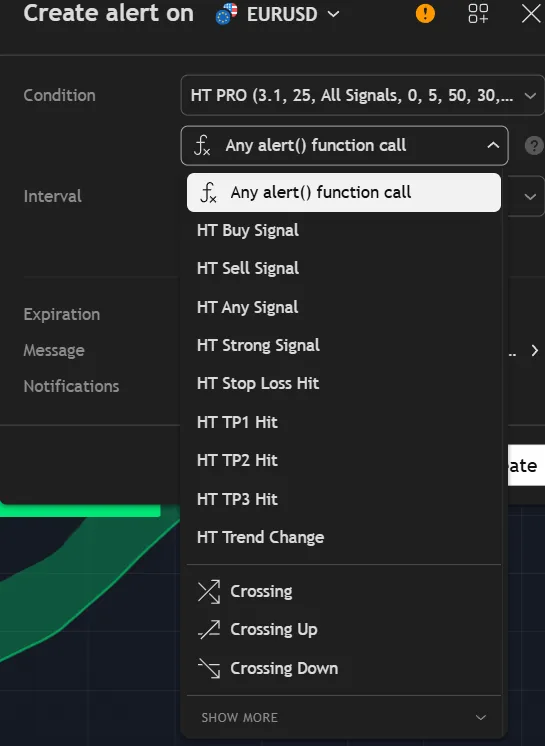Select HT TP2 Hit option
545x746 pixels.
click(x=343, y=460)
